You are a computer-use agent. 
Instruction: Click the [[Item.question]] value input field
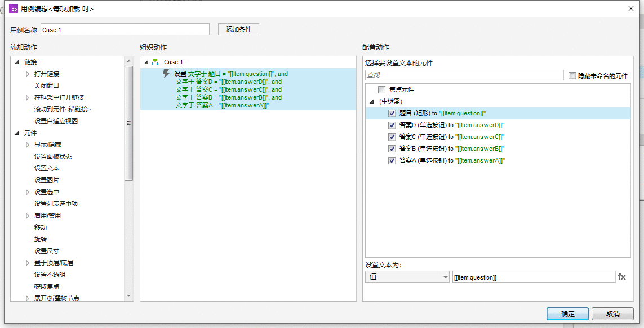534,277
